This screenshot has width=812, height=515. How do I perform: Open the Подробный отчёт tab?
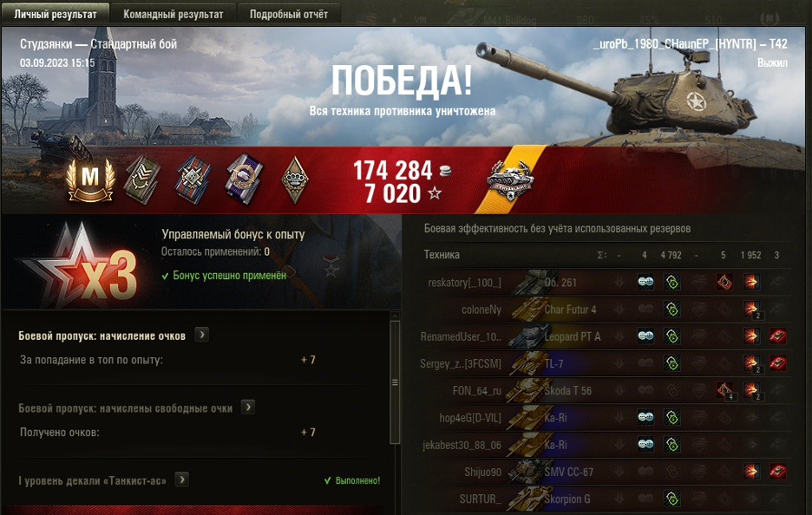click(288, 14)
